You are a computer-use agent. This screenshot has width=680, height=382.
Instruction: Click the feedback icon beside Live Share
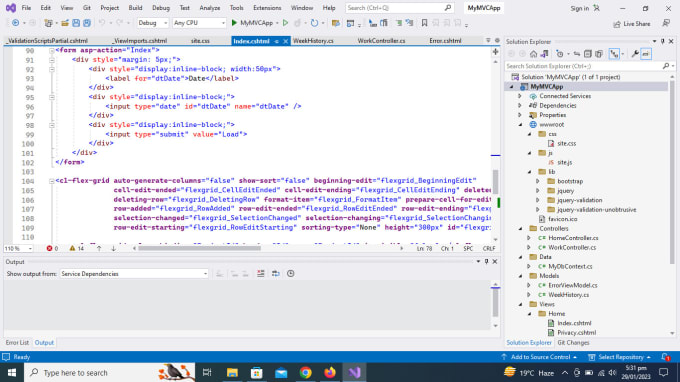(666, 23)
